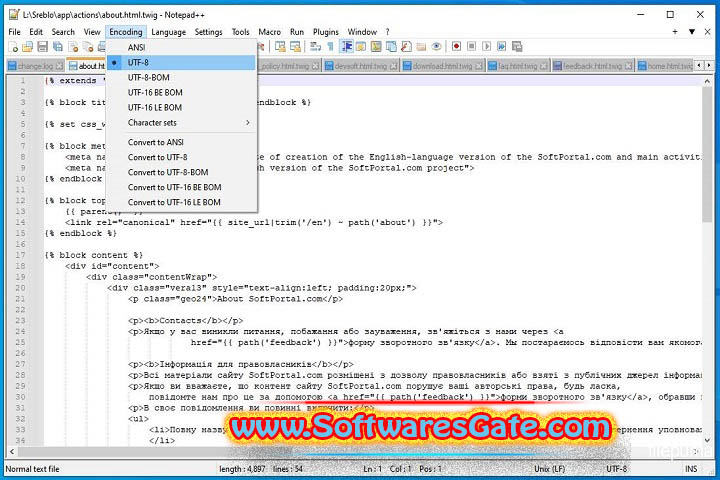The width and height of the screenshot is (720, 480).
Task: Select the UTF-8 encoding option
Action: pyautogui.click(x=181, y=62)
